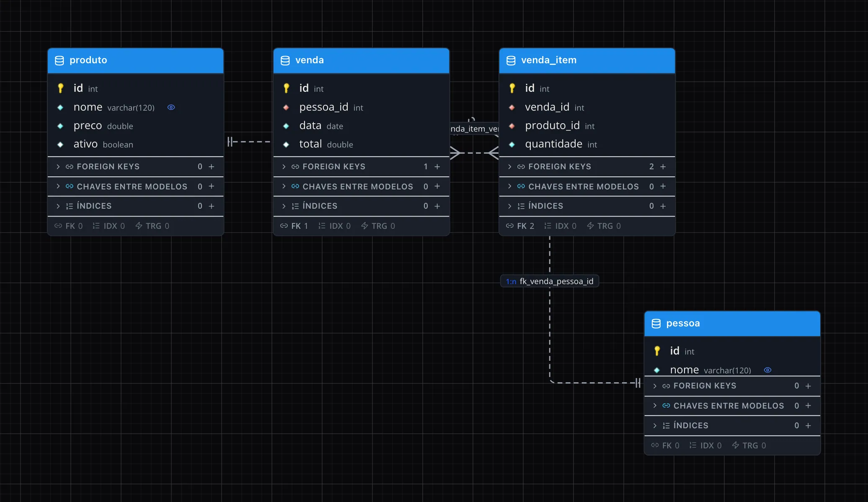Click the primary key icon of venda_item id

pos(512,88)
